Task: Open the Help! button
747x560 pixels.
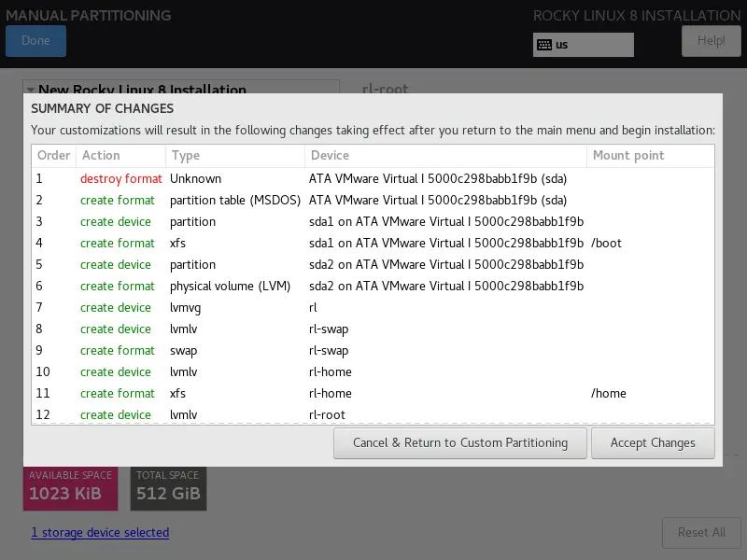Action: coord(711,41)
